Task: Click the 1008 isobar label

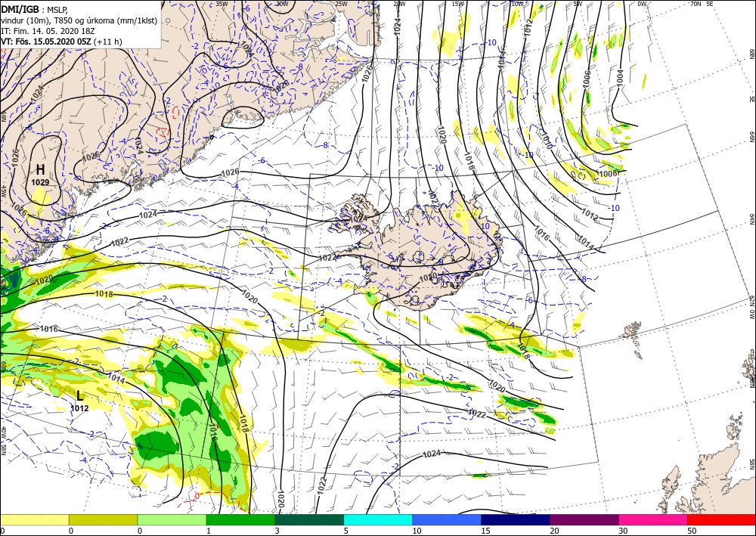Action: pyautogui.click(x=607, y=174)
